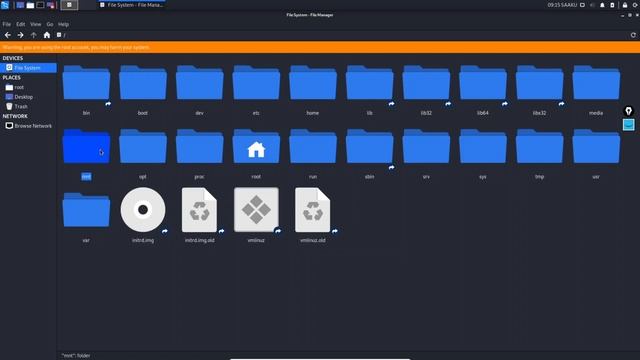Click the blue square icon below lightbulb
This screenshot has width=640, height=360.
coord(629,124)
